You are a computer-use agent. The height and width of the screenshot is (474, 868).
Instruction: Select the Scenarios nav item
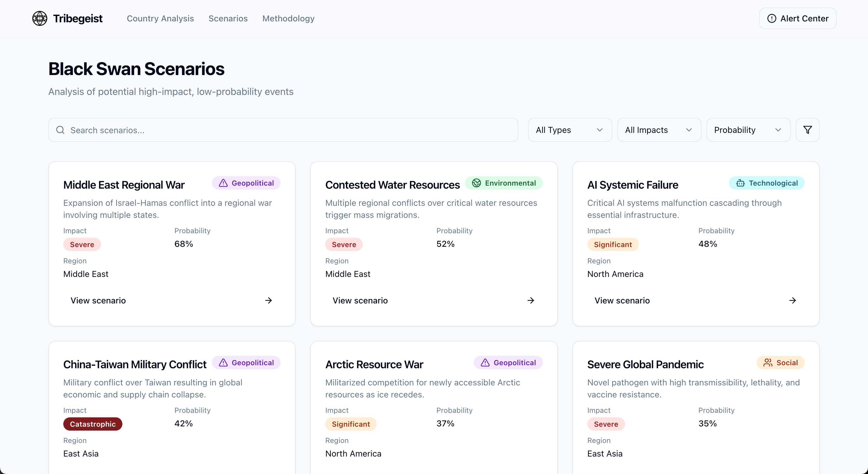click(228, 18)
